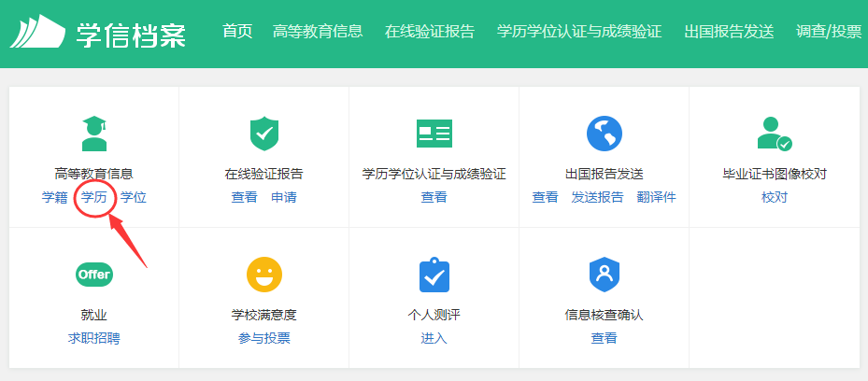Open 调查/投票 in the top navigation
This screenshot has height=381, width=868.
(x=829, y=31)
